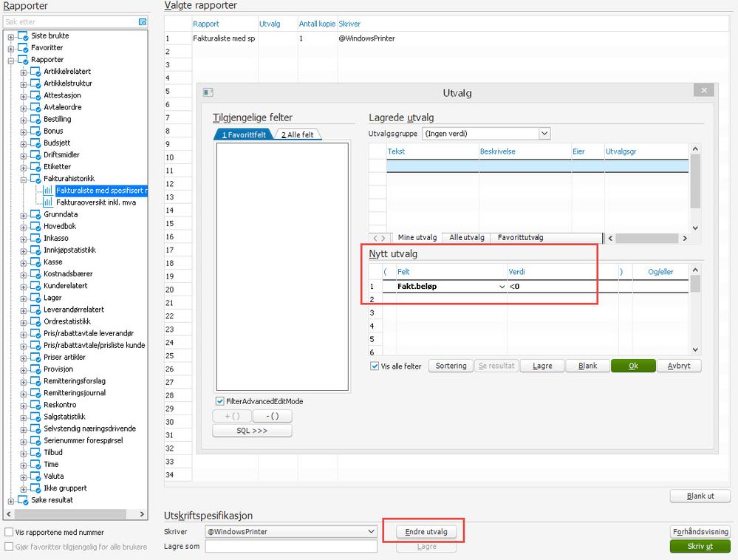Image resolution: width=738 pixels, height=560 pixels.
Task: Click the Attestasjon folder icon
Action: 35,95
